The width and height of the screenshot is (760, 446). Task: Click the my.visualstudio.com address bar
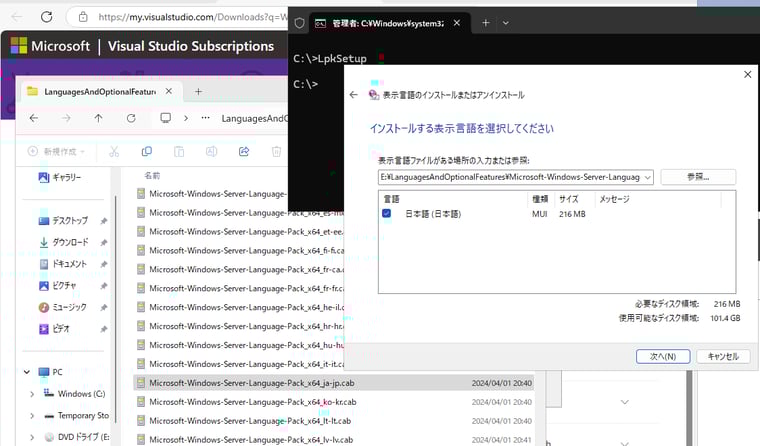click(191, 17)
